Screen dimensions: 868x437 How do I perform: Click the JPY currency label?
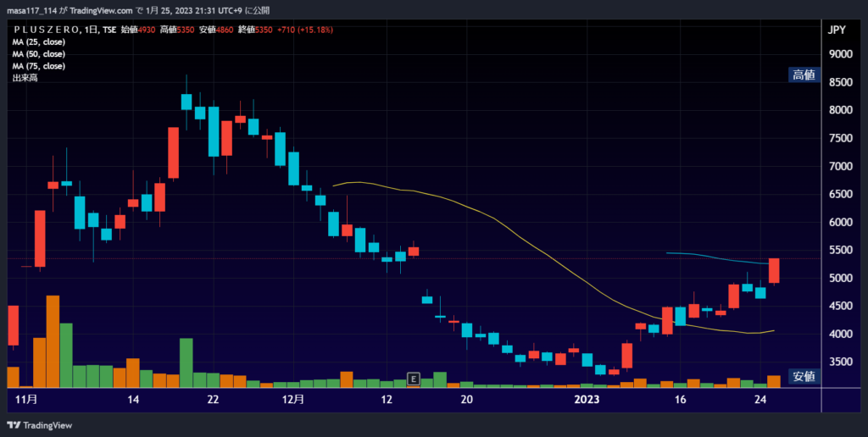tap(837, 30)
